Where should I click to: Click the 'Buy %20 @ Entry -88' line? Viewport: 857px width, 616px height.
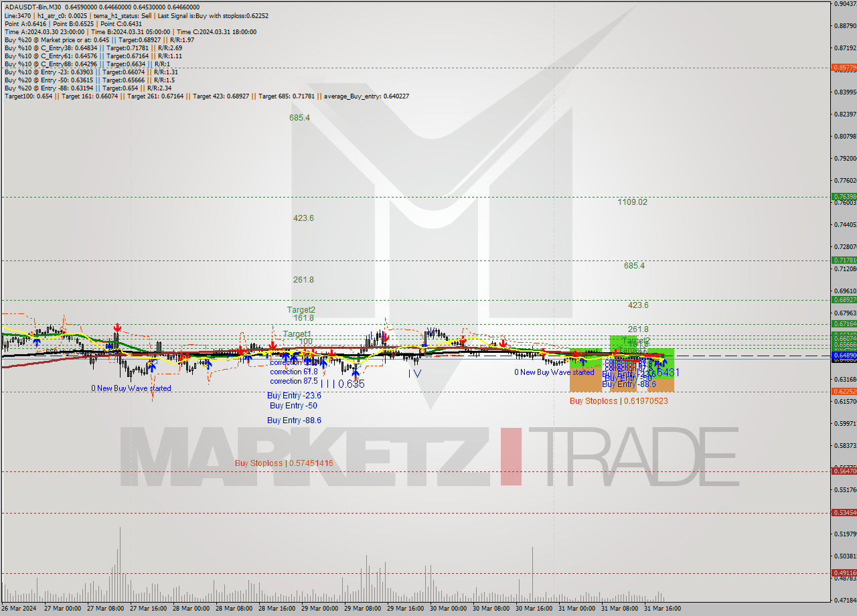(88, 88)
